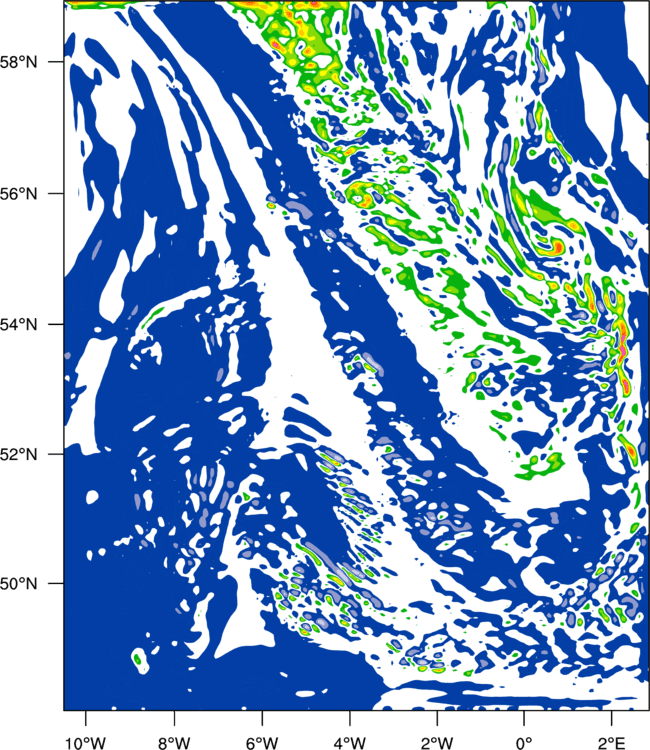Click the 52°N latitude label
This screenshot has height=750, width=650.
point(19,454)
